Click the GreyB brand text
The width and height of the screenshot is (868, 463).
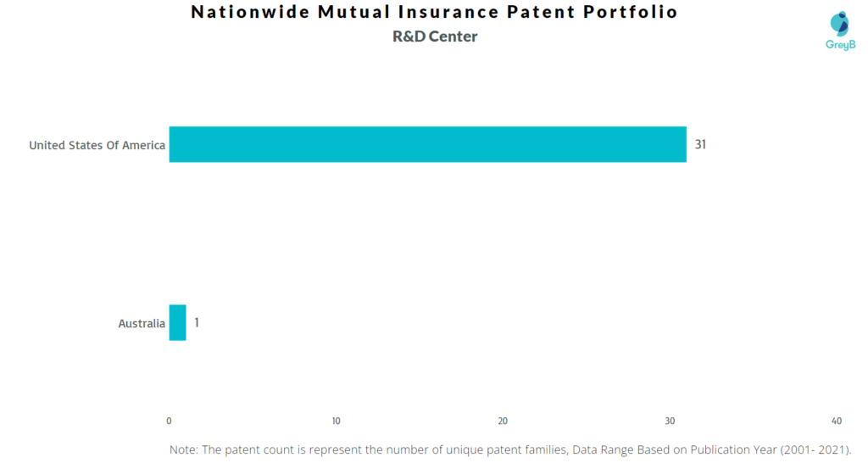tap(840, 44)
